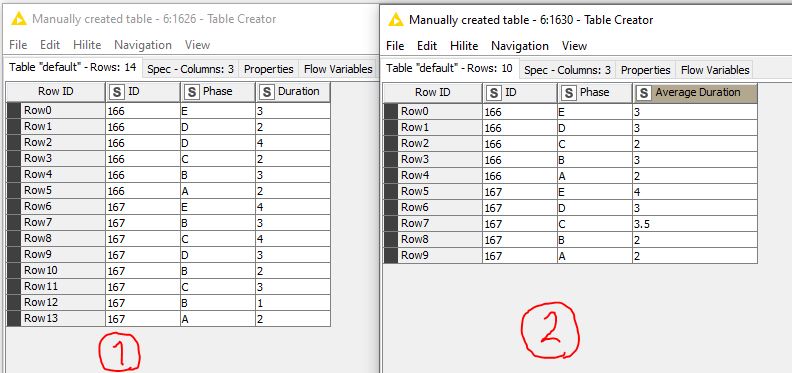Click the hilite marker of Row3 in window 6:1630
The height and width of the screenshot is (373, 792).
(x=391, y=160)
